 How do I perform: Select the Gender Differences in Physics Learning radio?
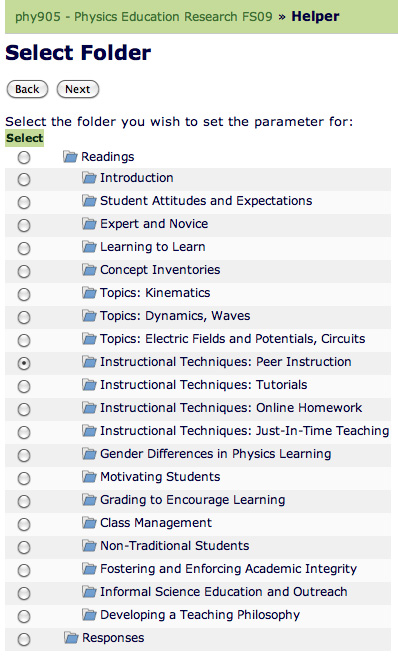[x=24, y=455]
